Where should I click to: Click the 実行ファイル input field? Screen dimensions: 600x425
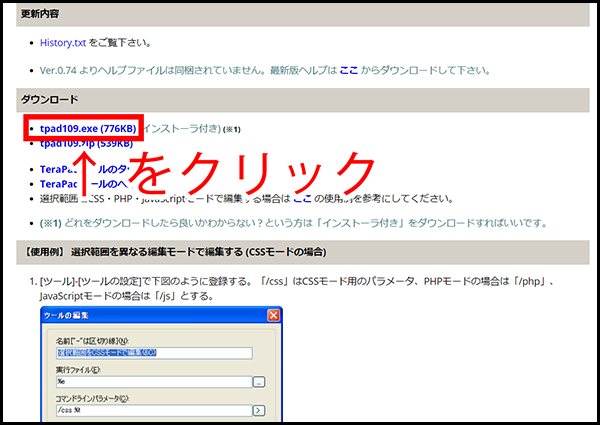click(x=151, y=381)
